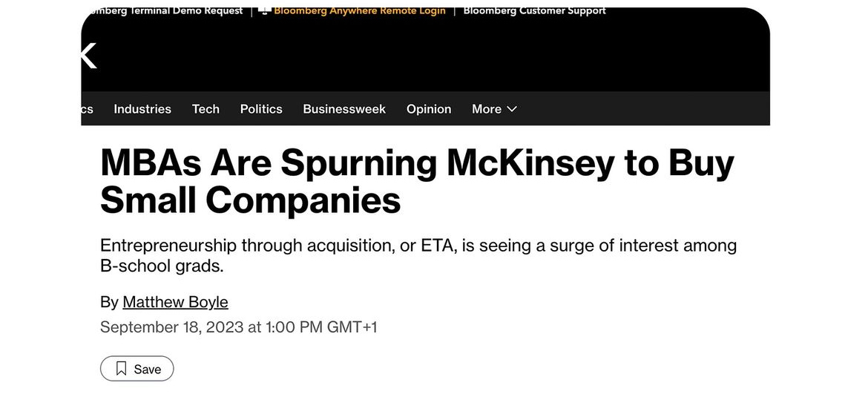Screen dimensions: 868x400
Task: Click the September 18, 2023 publish date
Action: click(238, 327)
